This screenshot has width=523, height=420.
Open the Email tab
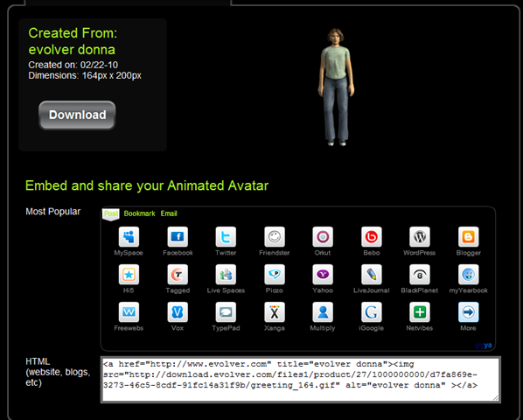point(169,213)
